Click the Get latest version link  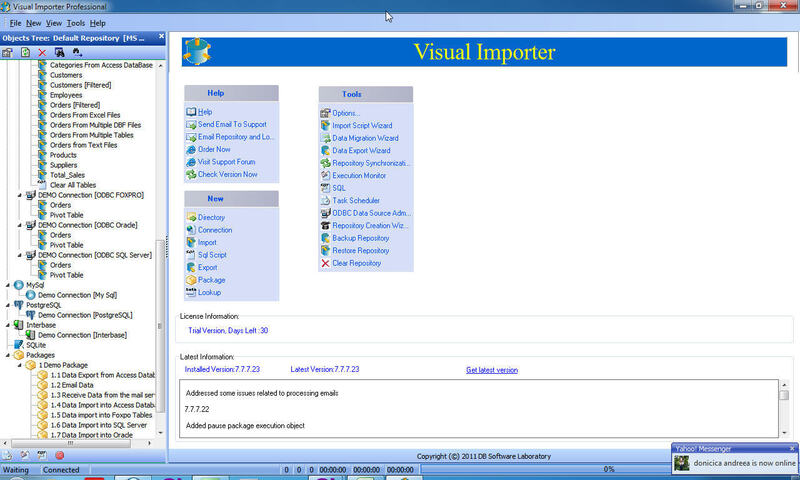(x=491, y=370)
